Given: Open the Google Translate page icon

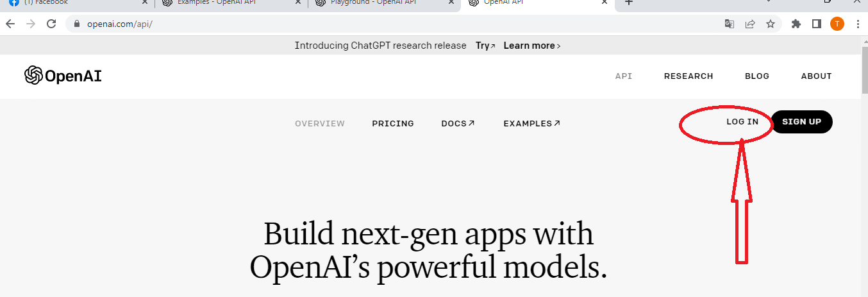Looking at the screenshot, I should click(x=729, y=24).
